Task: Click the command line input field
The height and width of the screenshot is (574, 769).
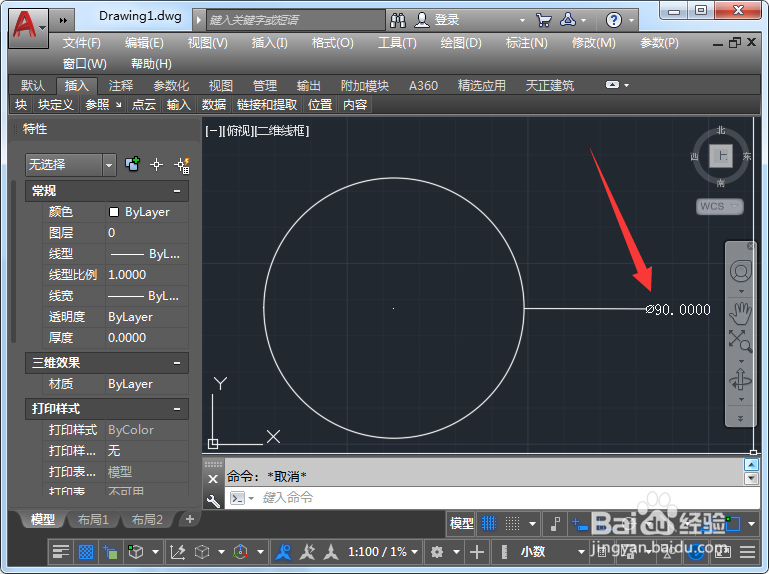Action: pos(492,498)
